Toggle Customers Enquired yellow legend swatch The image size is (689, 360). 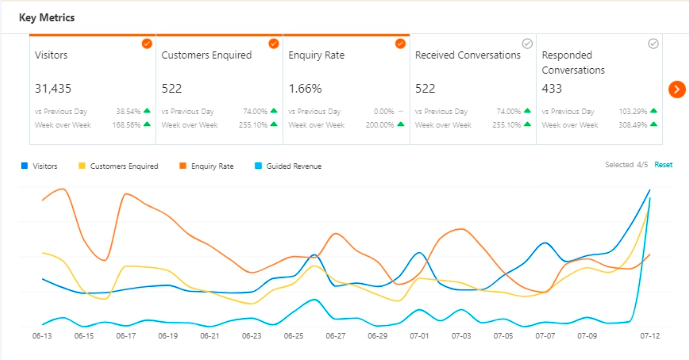(x=82, y=166)
